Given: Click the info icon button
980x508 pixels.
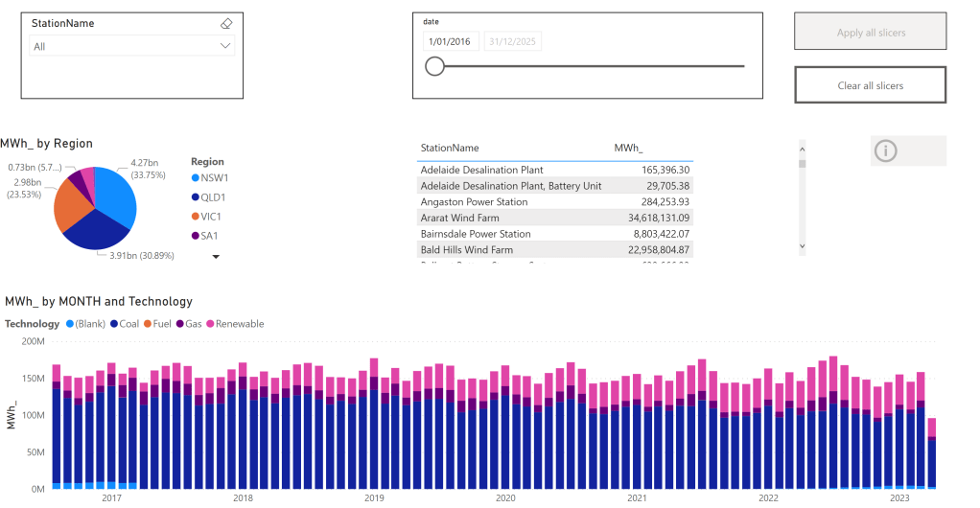Looking at the screenshot, I should click(886, 150).
